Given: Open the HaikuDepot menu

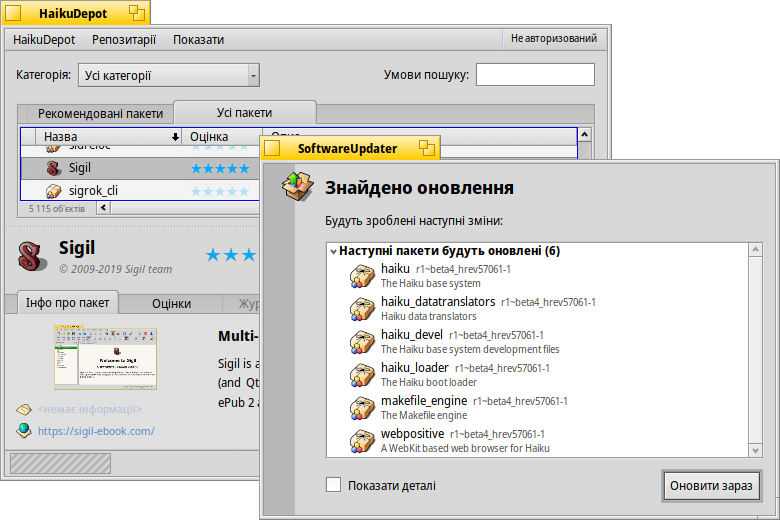Looking at the screenshot, I should [x=44, y=39].
